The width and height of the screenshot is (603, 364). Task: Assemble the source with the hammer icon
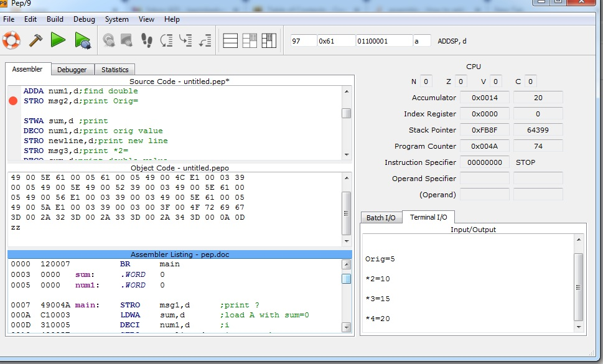(35, 40)
